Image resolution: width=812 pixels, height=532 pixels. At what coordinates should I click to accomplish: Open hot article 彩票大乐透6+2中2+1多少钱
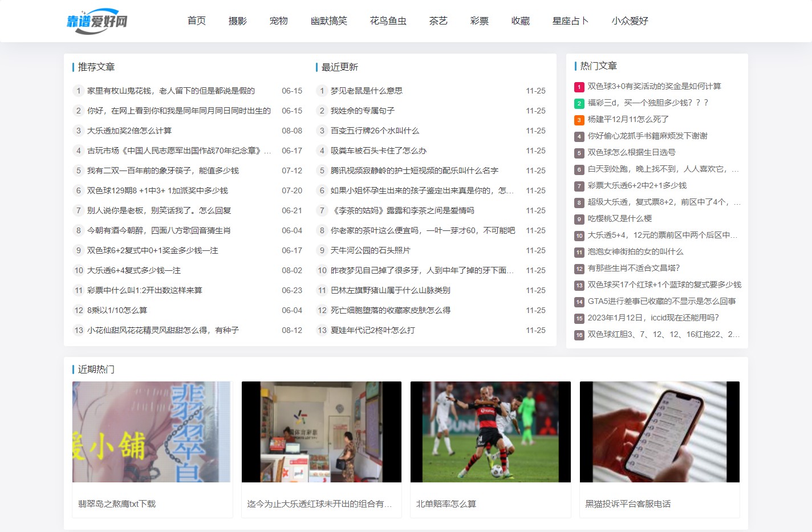pos(638,185)
